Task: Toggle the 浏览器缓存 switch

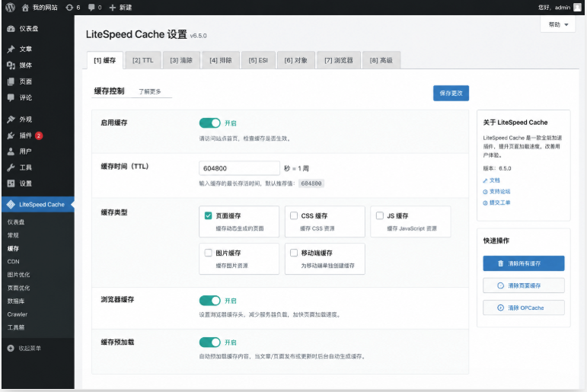Action: tap(209, 300)
